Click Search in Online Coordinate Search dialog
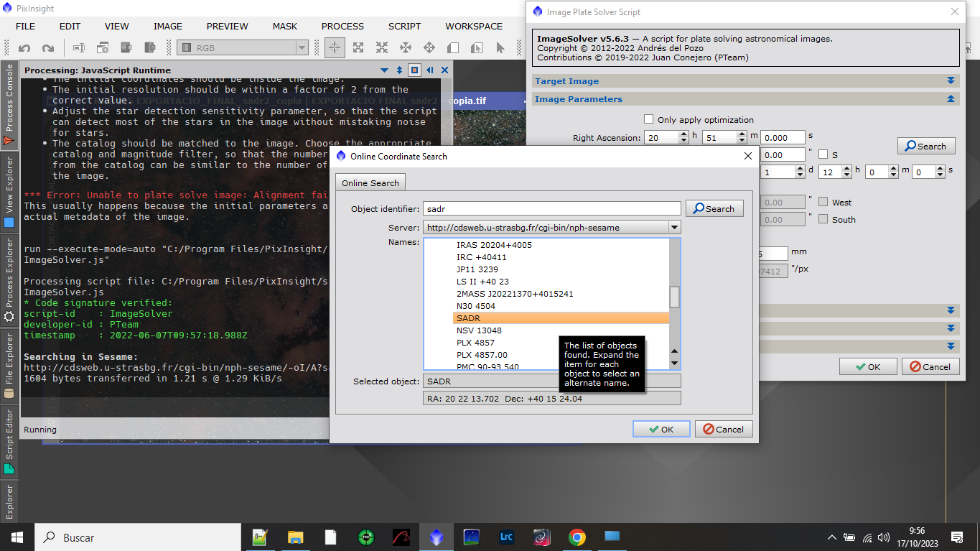This screenshot has width=980, height=551. tap(714, 208)
